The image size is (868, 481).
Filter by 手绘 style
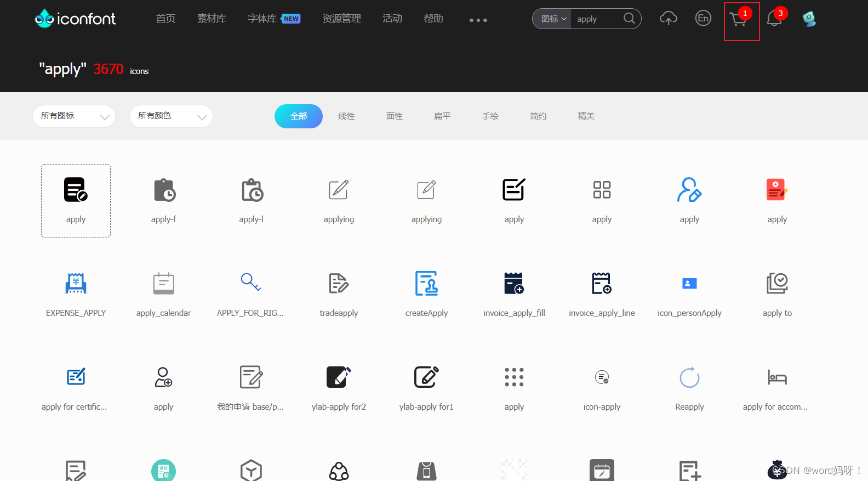pyautogui.click(x=490, y=116)
